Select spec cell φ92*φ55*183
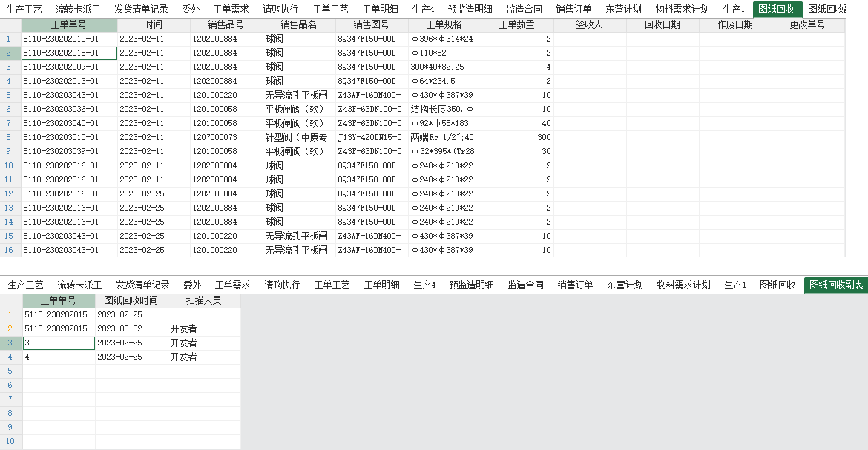Screen dimensions: 868x450 (444, 123)
